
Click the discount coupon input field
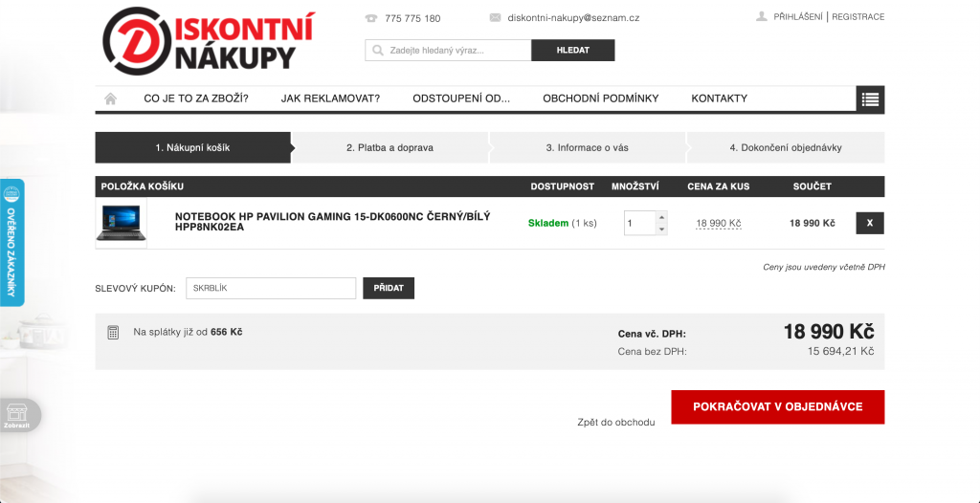(271, 288)
